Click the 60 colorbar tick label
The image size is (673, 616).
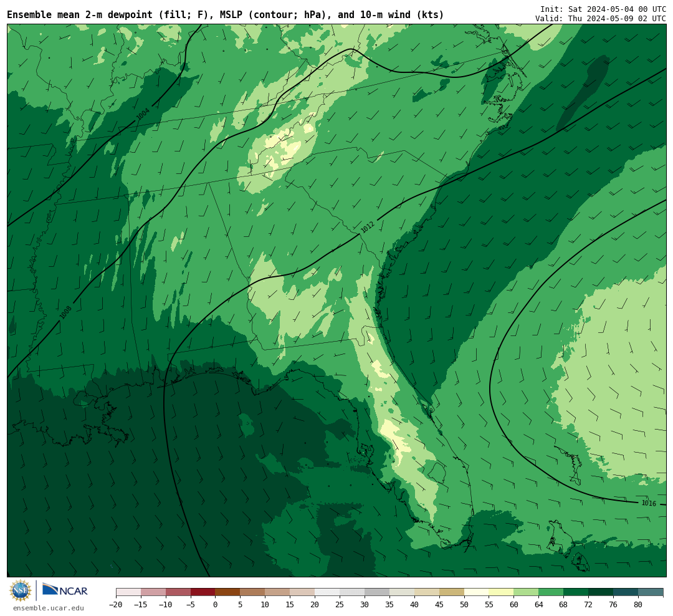[513, 605]
